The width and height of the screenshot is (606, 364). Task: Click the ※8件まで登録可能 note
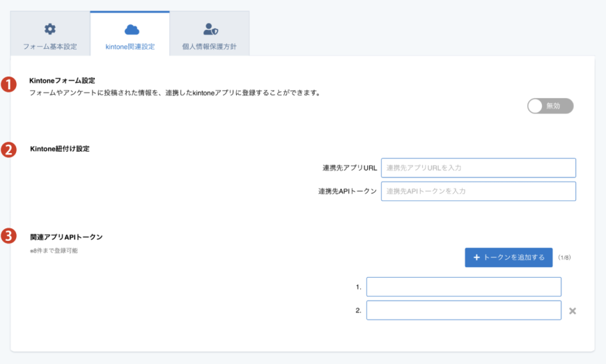[x=54, y=251]
